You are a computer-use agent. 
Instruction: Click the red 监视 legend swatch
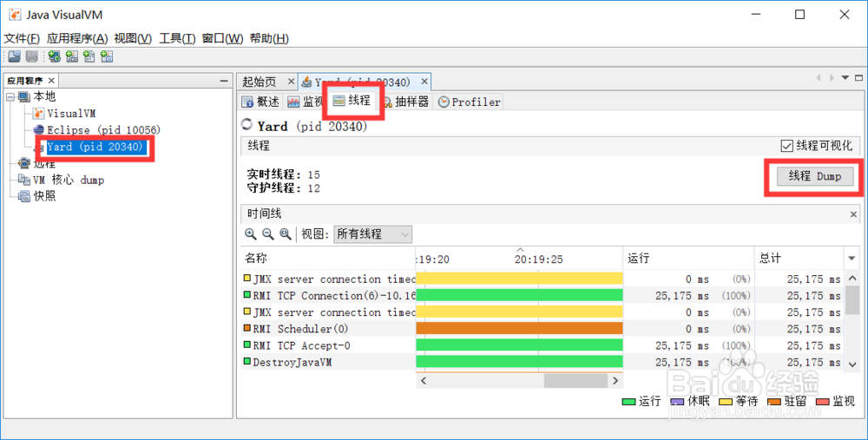coord(823,403)
